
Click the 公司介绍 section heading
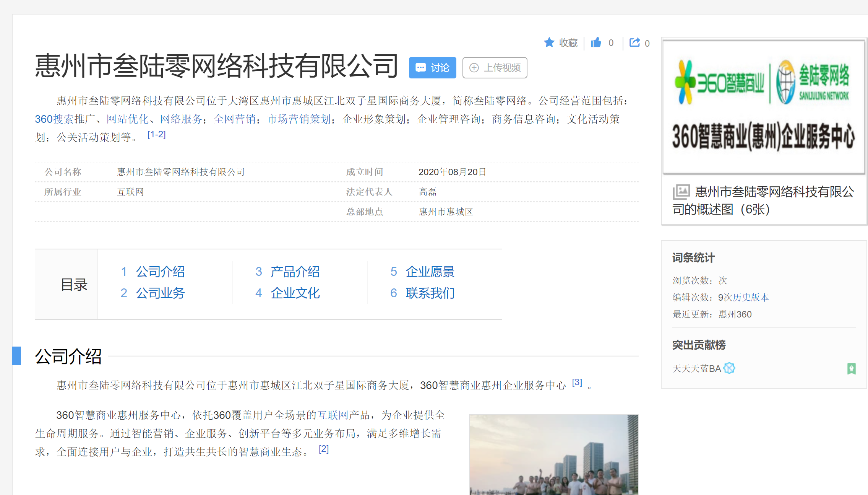[x=68, y=356]
